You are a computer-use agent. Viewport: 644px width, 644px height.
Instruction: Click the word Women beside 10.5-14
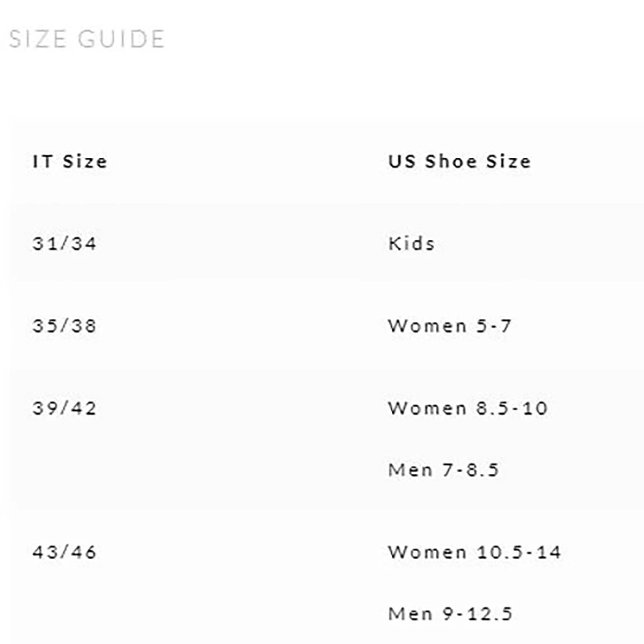coord(427,552)
